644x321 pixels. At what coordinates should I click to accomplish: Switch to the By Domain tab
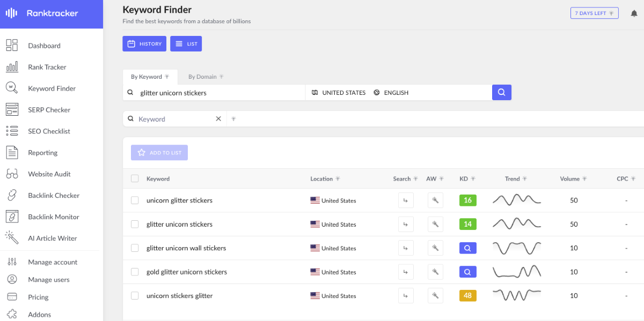pos(206,77)
